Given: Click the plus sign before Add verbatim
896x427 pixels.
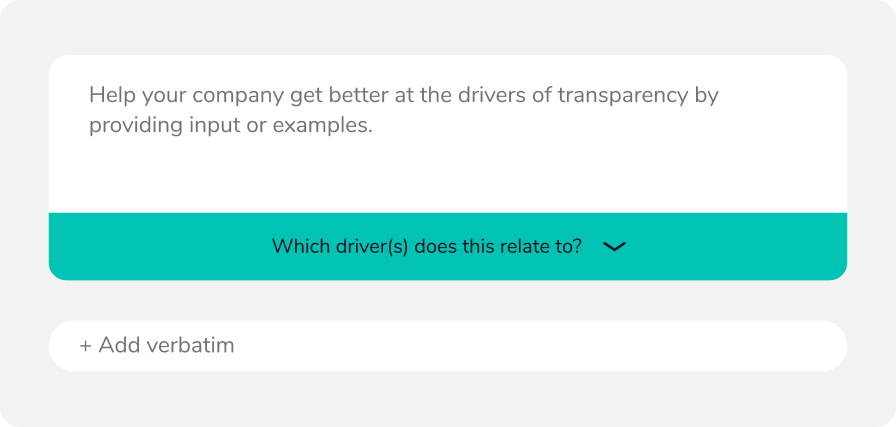Looking at the screenshot, I should click(86, 346).
